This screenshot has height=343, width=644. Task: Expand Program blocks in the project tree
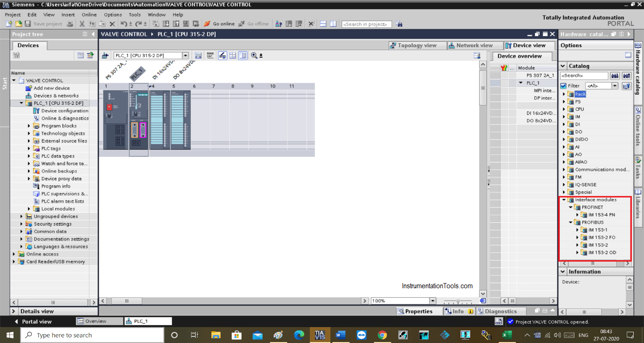(29, 126)
